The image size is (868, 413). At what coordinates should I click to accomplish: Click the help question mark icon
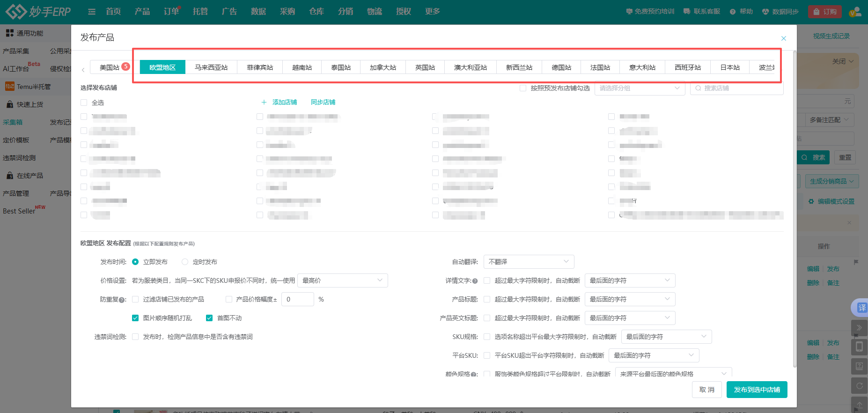733,12
